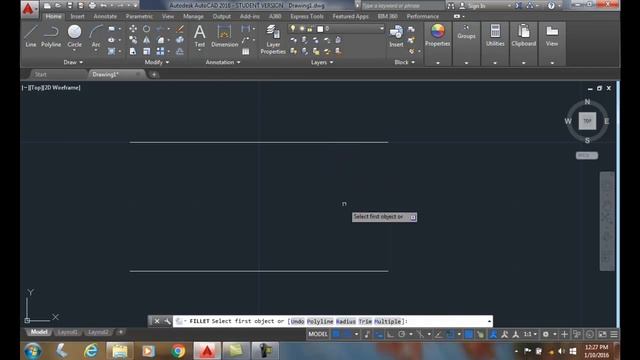
Task: Click the Rotate tool in Modify panel
Action: [x=146, y=29]
